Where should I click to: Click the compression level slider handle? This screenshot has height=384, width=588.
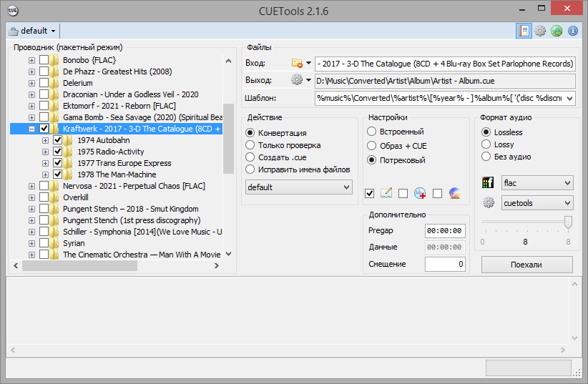click(568, 222)
